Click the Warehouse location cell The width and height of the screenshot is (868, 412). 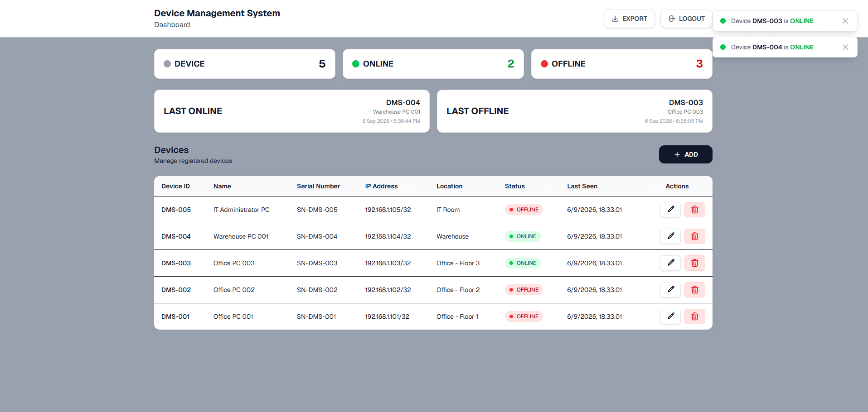click(452, 236)
